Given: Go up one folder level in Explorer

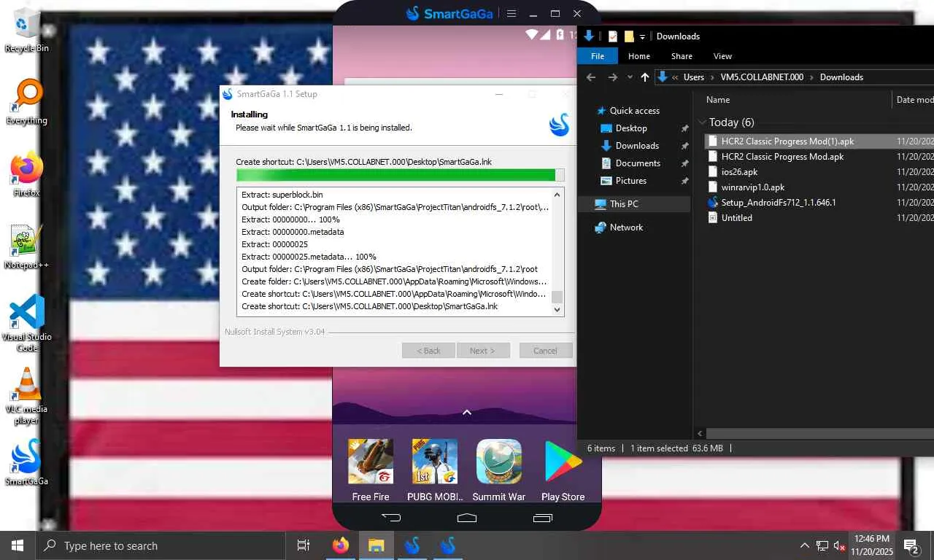Looking at the screenshot, I should coord(645,77).
